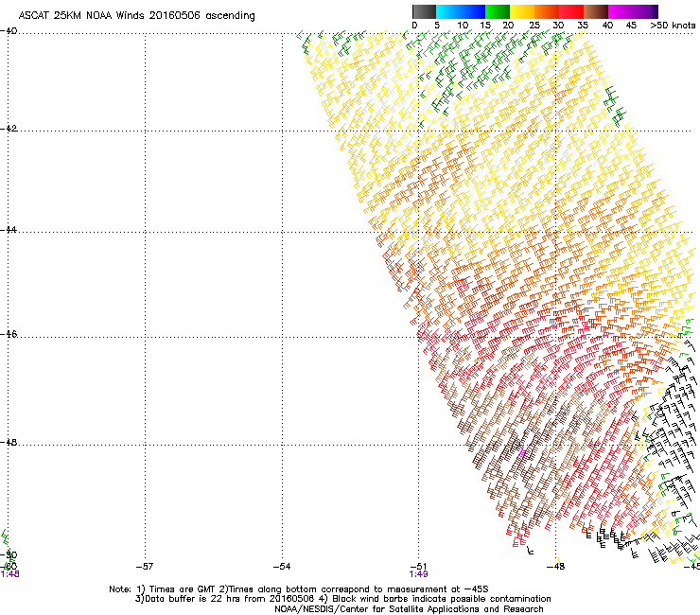Click the '20' label under the color bar
Screen dimensions: 700x615
(508, 26)
